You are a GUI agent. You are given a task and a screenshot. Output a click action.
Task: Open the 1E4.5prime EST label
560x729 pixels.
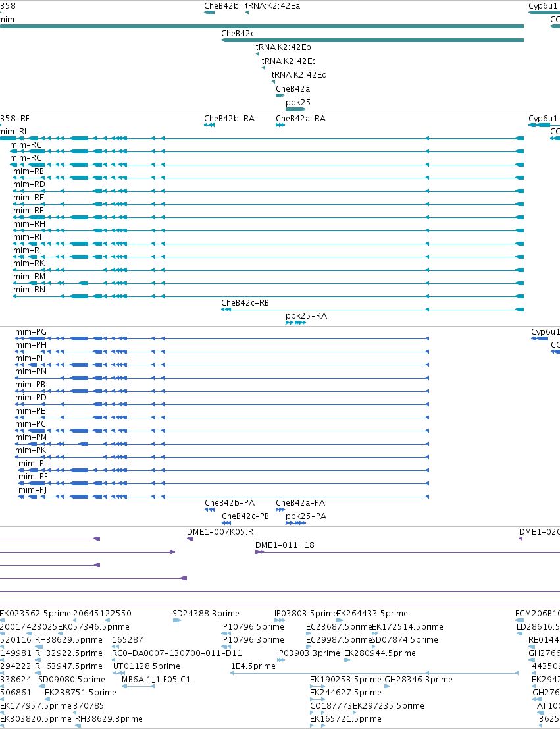253,666
